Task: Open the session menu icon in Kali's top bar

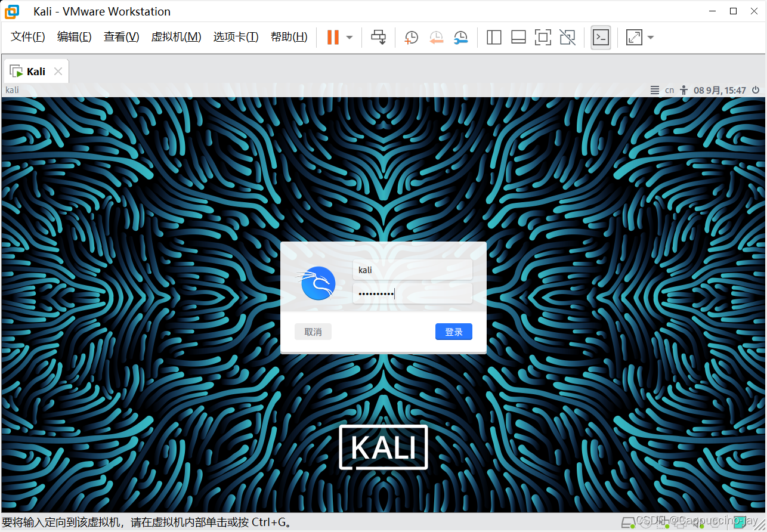Action: (655, 91)
